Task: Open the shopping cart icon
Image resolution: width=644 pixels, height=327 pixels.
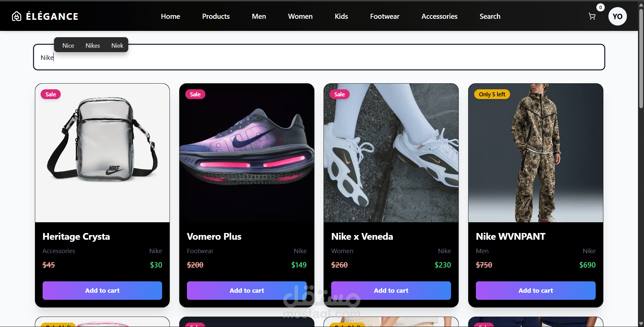Action: [592, 16]
